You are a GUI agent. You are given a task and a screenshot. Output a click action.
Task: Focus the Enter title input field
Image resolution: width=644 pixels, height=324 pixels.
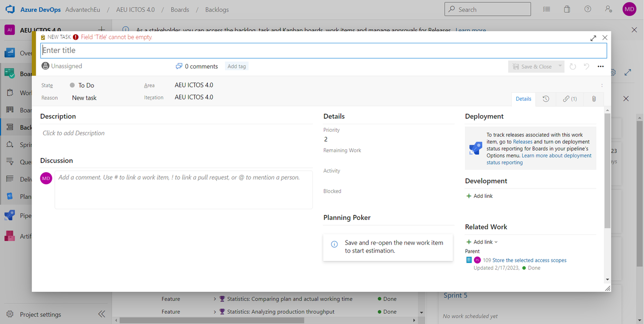(x=324, y=50)
